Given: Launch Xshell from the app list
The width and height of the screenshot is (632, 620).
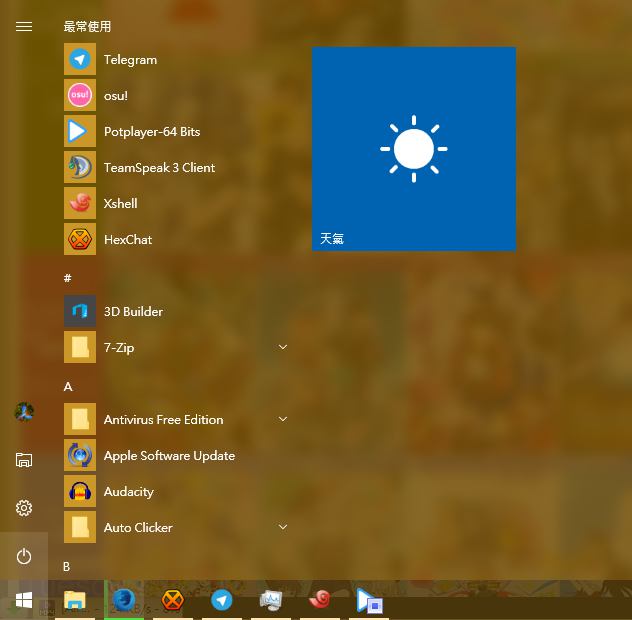Looking at the screenshot, I should pyautogui.click(x=120, y=204).
